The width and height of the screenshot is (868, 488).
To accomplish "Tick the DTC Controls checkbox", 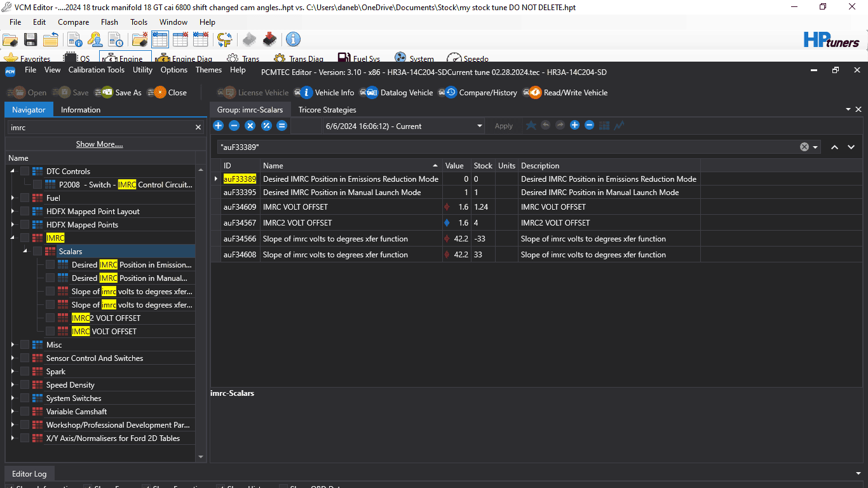I will [x=25, y=172].
